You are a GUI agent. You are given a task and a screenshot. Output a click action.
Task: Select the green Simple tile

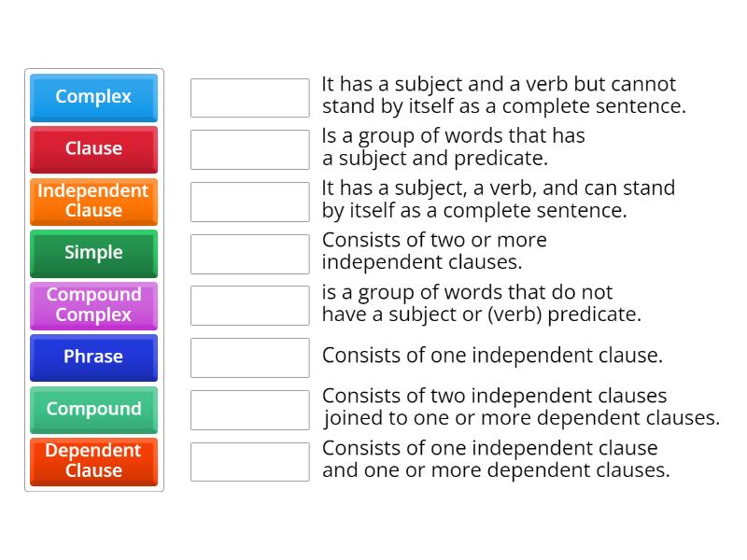click(x=93, y=253)
